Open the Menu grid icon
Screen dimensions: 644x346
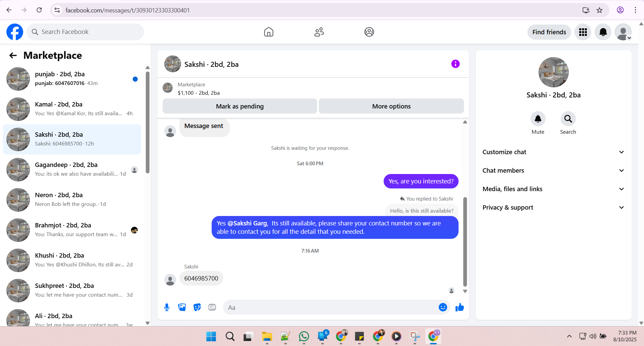pyautogui.click(x=583, y=32)
